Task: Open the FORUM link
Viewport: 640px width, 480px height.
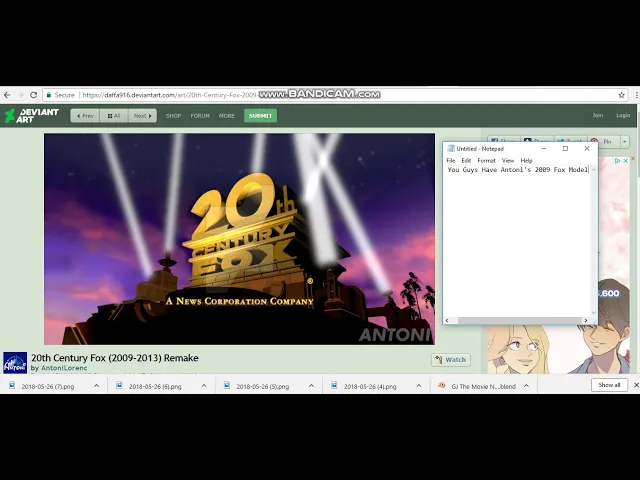Action: tap(200, 116)
